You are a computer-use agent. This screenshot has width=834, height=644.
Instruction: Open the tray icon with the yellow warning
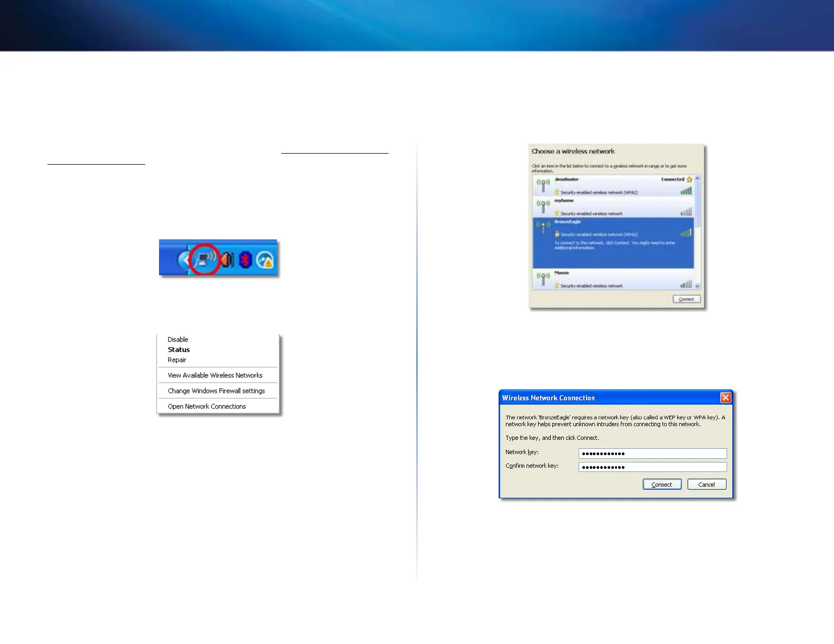click(265, 260)
